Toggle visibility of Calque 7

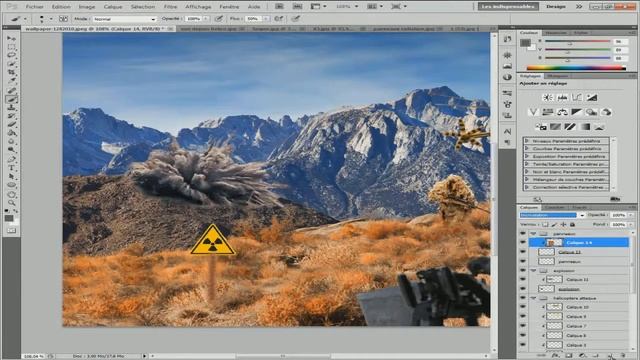[523, 326]
